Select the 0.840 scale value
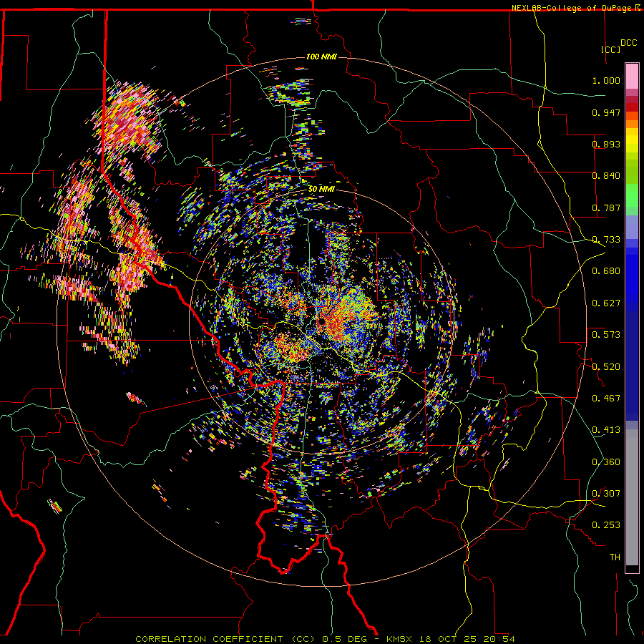Screen dimensions: 644x644 606,176
